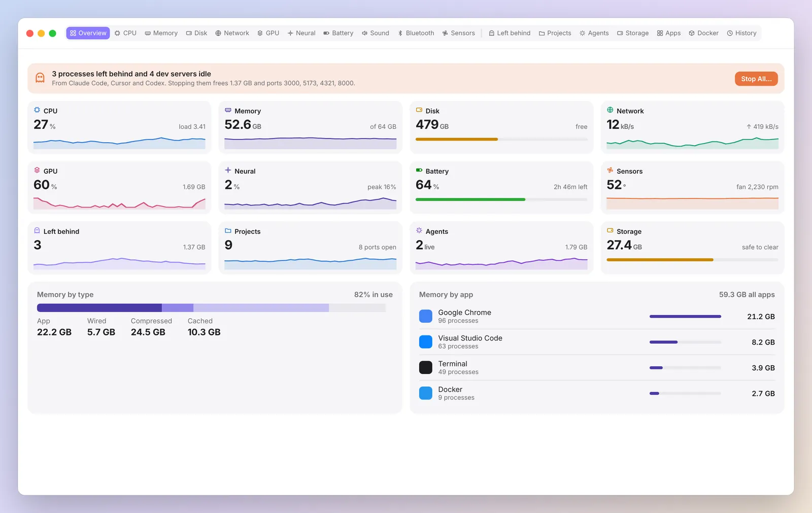The width and height of the screenshot is (812, 513).
Task: Click the CPU usage sparkline chart
Action: (x=119, y=143)
